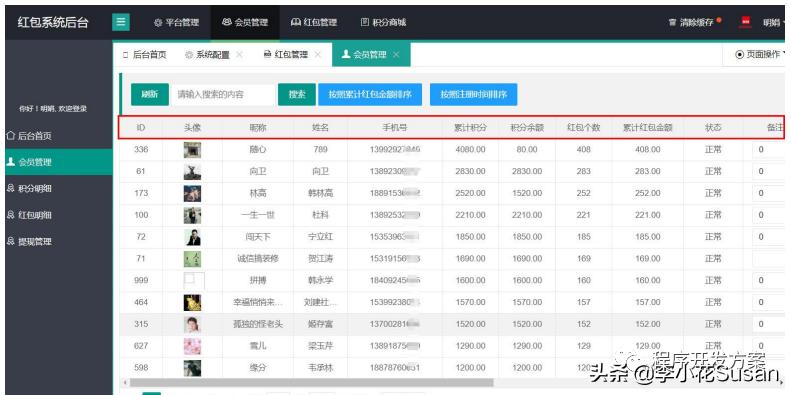Open 后台首页 in left sidebar
791x395 pixels.
point(59,136)
